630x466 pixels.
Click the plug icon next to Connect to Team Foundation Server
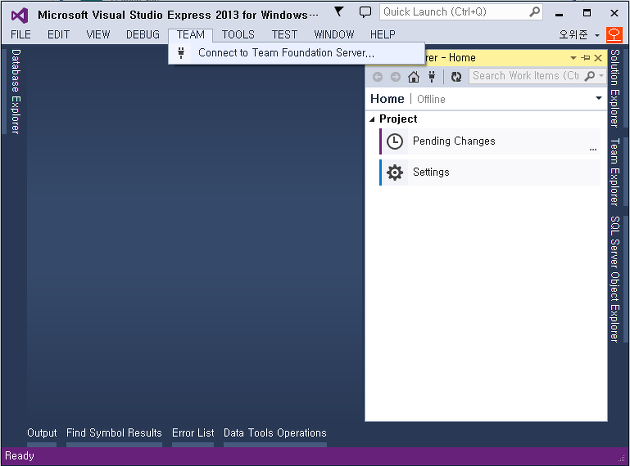tap(181, 53)
